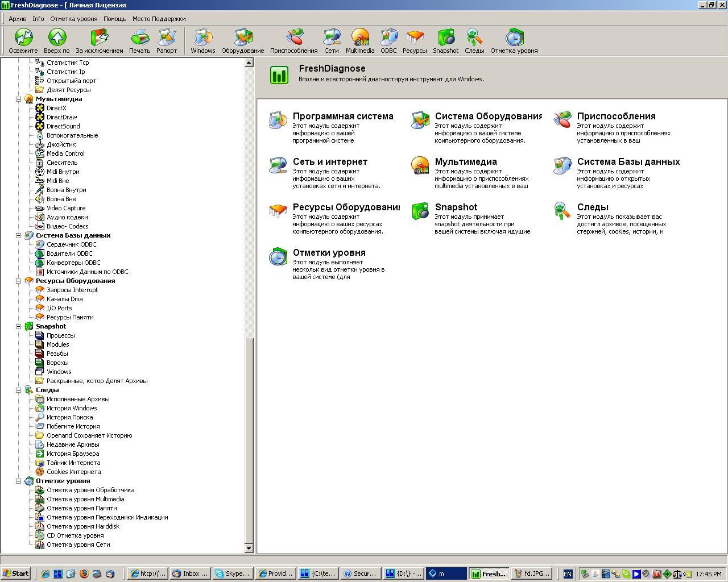Viewport: 728px width, 582px height.
Task: Click the tree scrollbar down arrow
Action: point(249,548)
